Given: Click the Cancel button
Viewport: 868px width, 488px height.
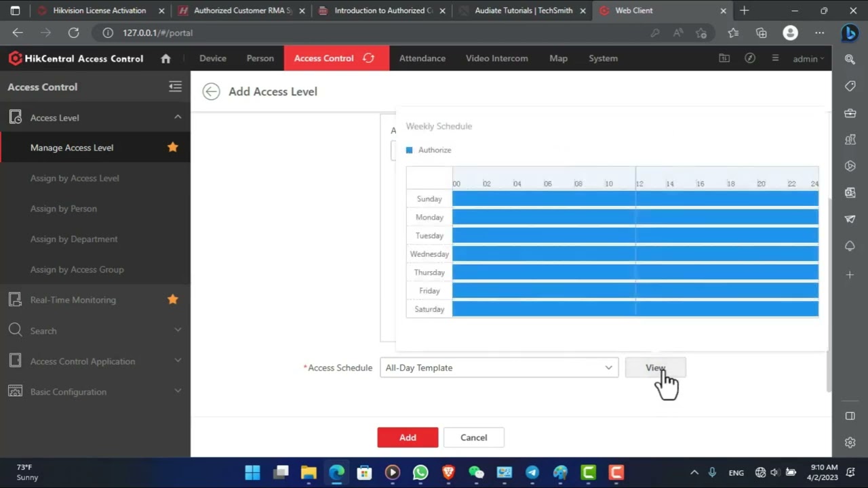Looking at the screenshot, I should coord(474,437).
